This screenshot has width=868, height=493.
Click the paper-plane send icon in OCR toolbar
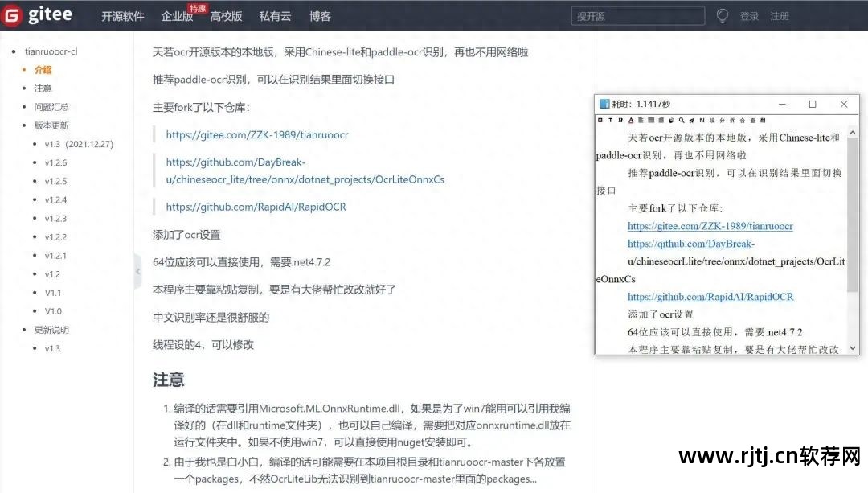692,120
